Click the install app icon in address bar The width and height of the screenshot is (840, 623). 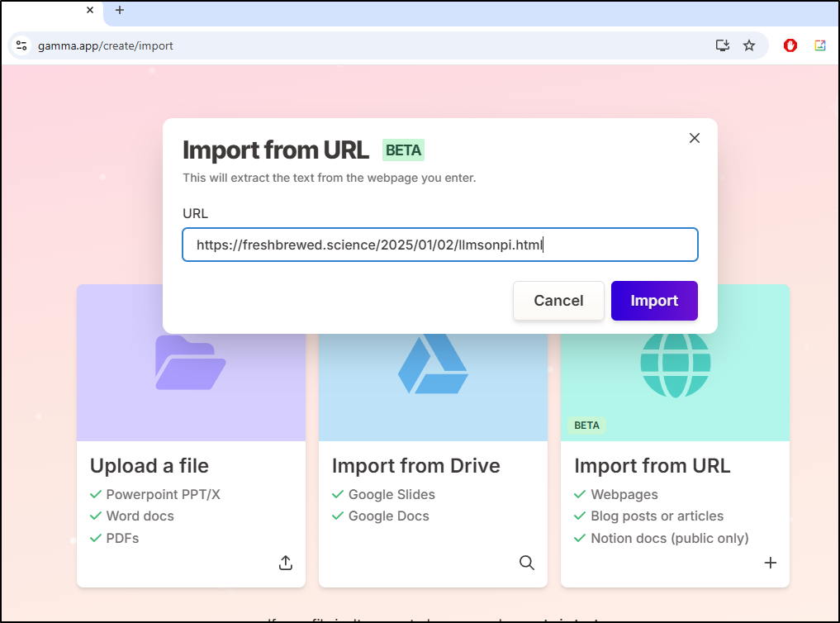coord(723,45)
